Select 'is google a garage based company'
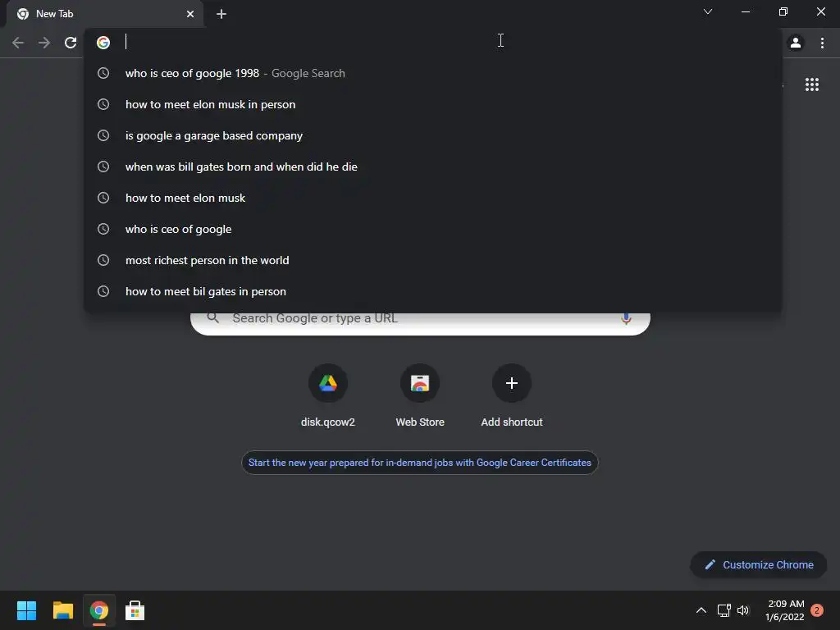This screenshot has width=840, height=630. click(x=433, y=135)
